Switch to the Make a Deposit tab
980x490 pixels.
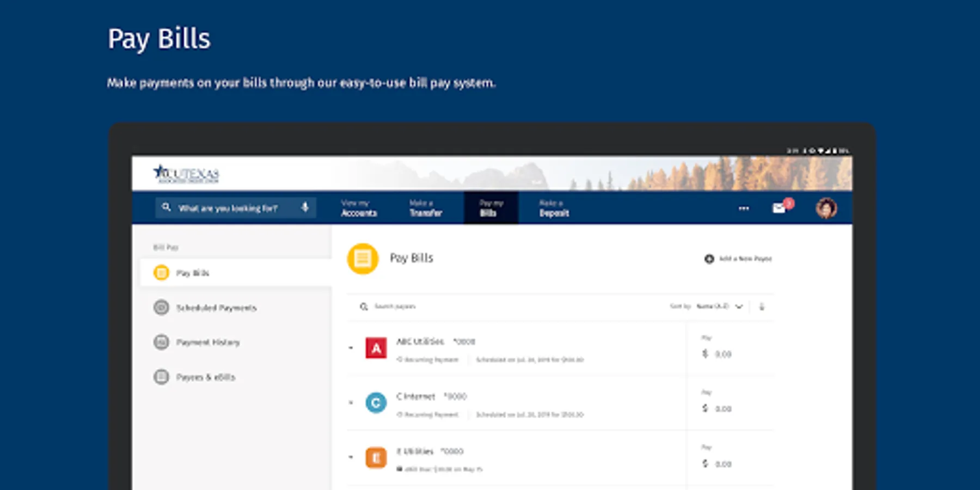pyautogui.click(x=554, y=208)
